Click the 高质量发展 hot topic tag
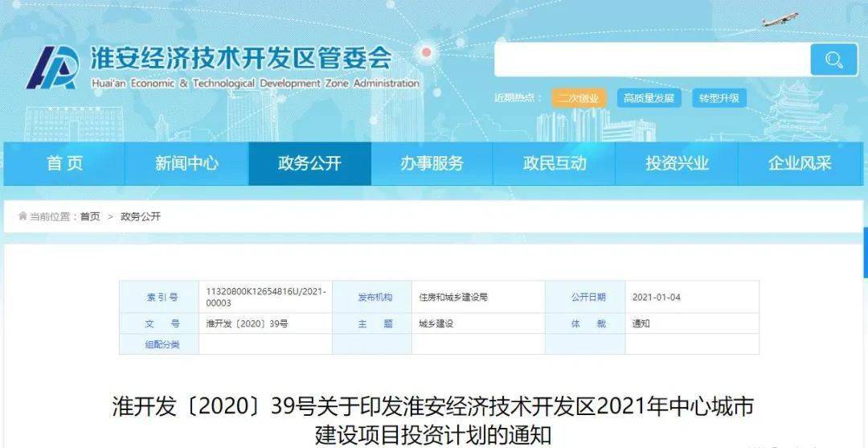The height and width of the screenshot is (448, 868). 649,99
